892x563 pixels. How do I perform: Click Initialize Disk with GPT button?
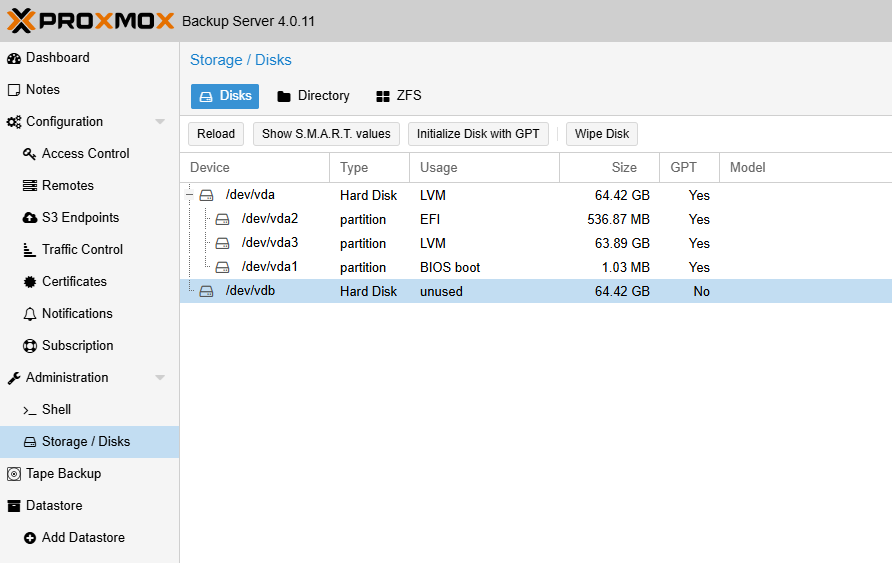(x=478, y=134)
